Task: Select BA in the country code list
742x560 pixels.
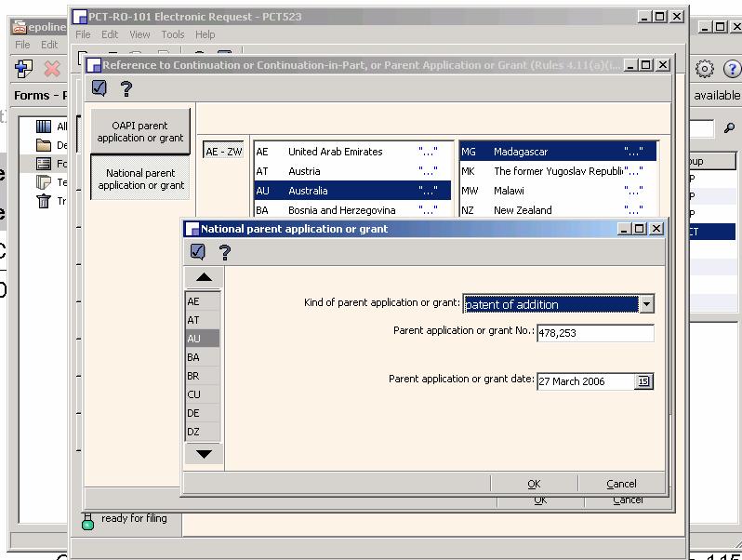Action: pyautogui.click(x=203, y=357)
